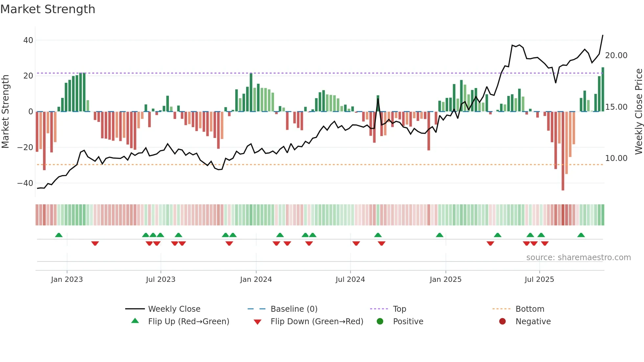
Task: Click the vertical Weekly Close Price axis title
Action: (x=639, y=111)
